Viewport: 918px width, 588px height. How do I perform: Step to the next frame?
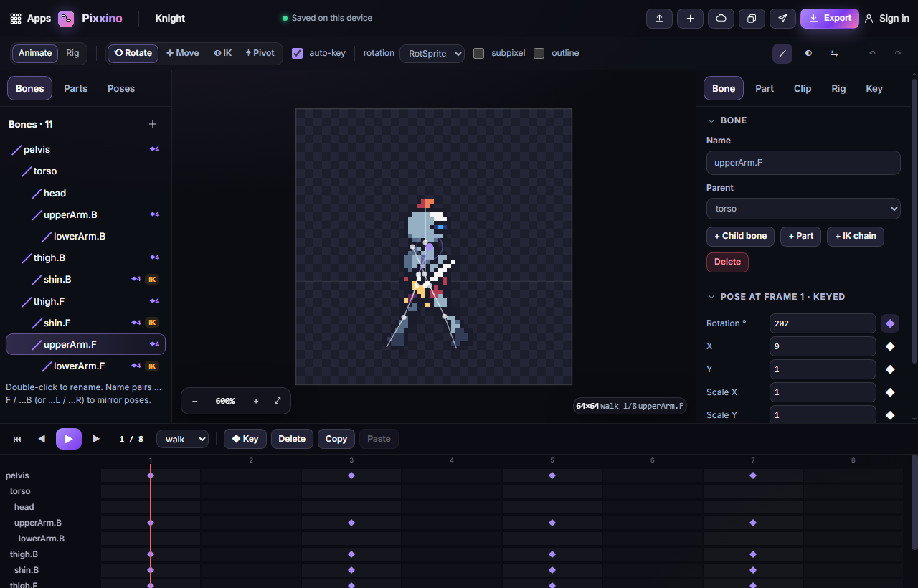(96, 439)
